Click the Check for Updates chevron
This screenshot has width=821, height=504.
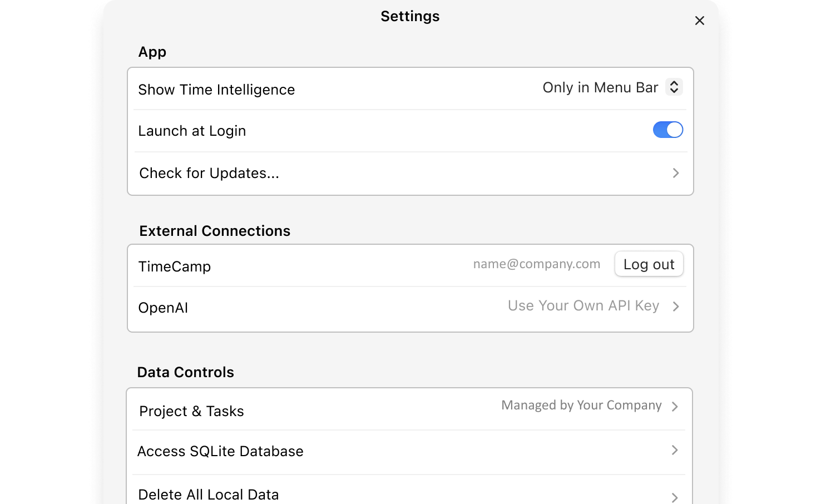point(676,173)
